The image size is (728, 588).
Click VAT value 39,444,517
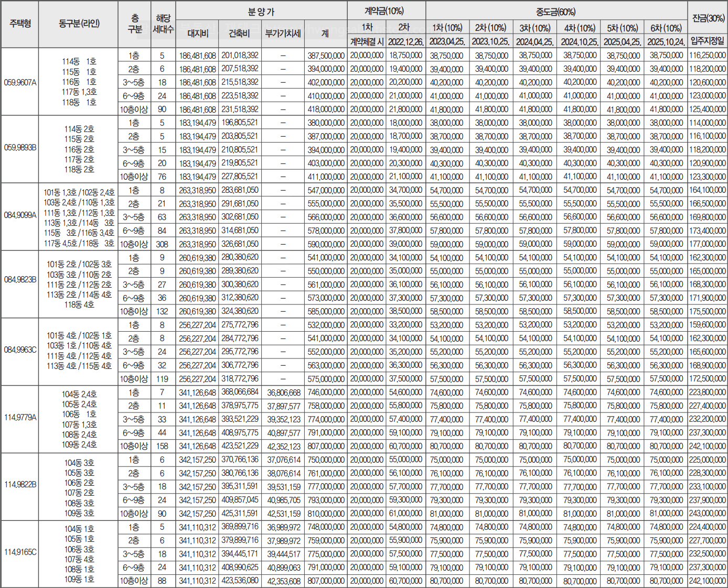pyautogui.click(x=284, y=554)
